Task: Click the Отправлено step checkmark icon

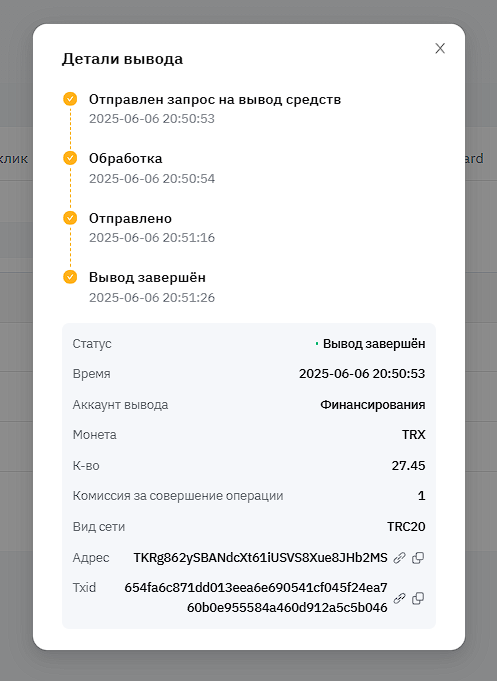Action: [70, 218]
